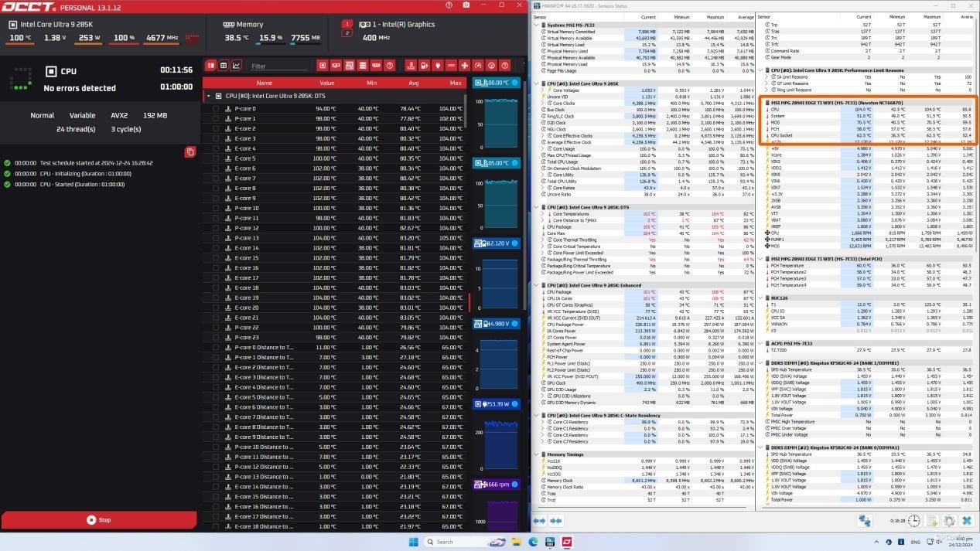
Task: Check the P-core 10 checkbox
Action: pyautogui.click(x=217, y=208)
